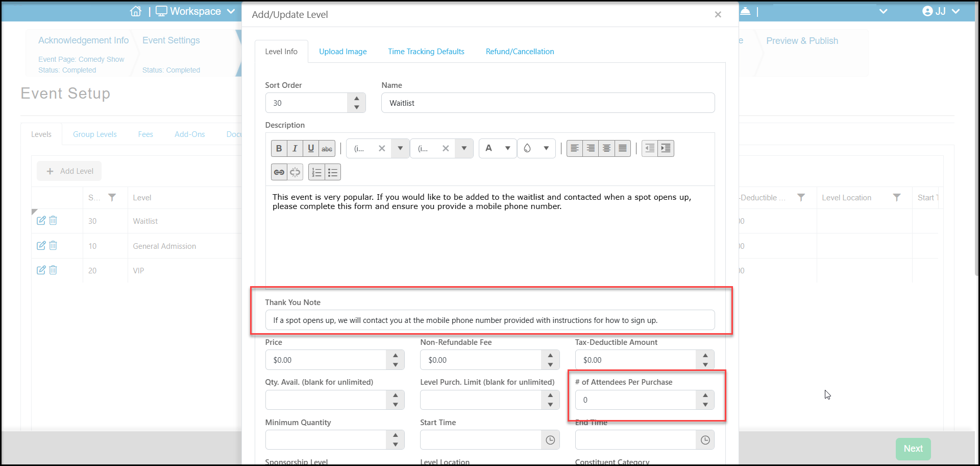Expand the font name combo box arrow
Screen dimensions: 980x466
(x=400, y=149)
